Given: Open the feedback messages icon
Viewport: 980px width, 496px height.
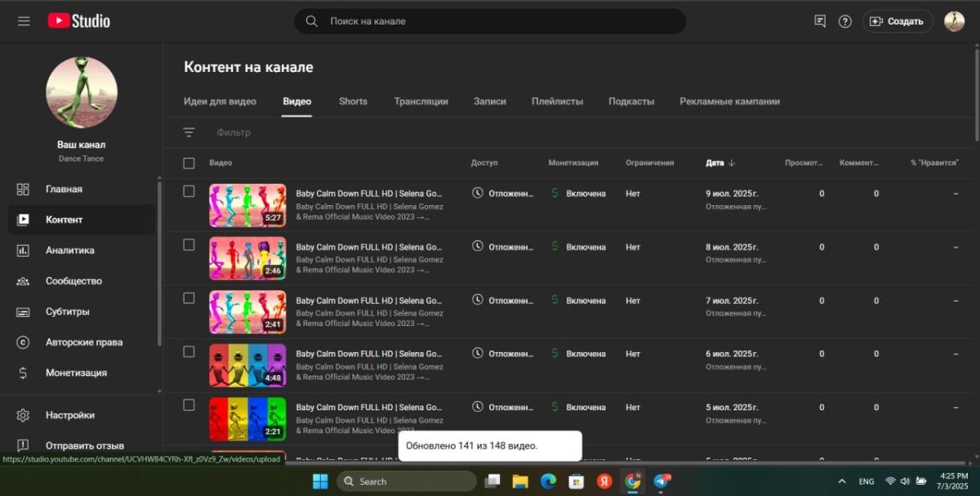Looking at the screenshot, I should click(820, 21).
